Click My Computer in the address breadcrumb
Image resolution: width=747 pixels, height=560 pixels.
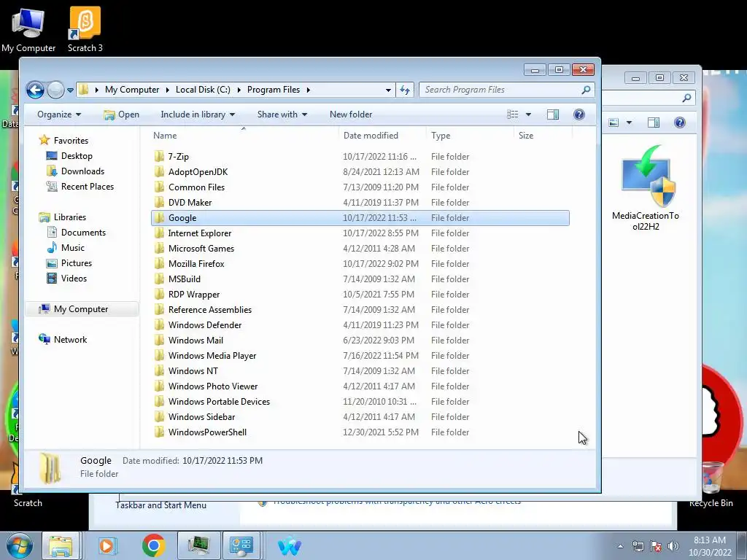(x=132, y=90)
